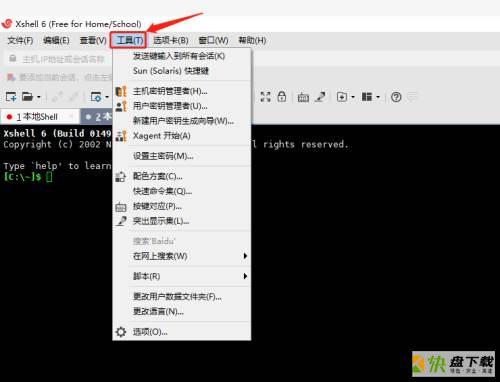
Task: Click the session properties toolbar icon
Action: coord(96,97)
